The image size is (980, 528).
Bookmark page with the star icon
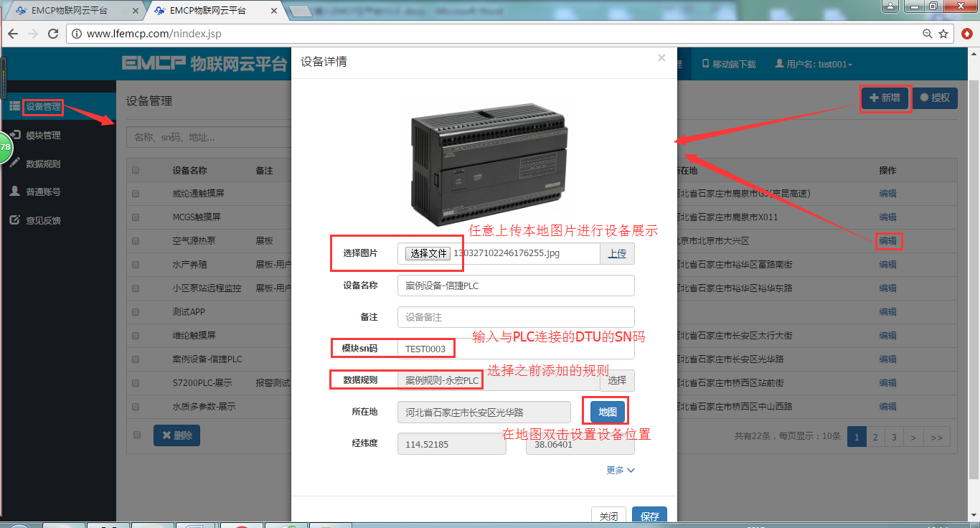943,34
